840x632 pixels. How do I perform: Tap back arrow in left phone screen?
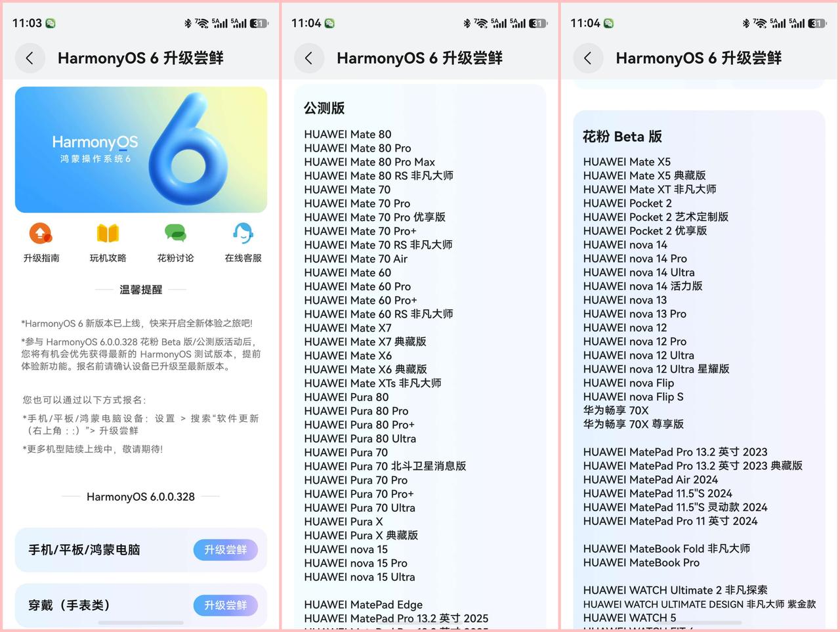30,58
